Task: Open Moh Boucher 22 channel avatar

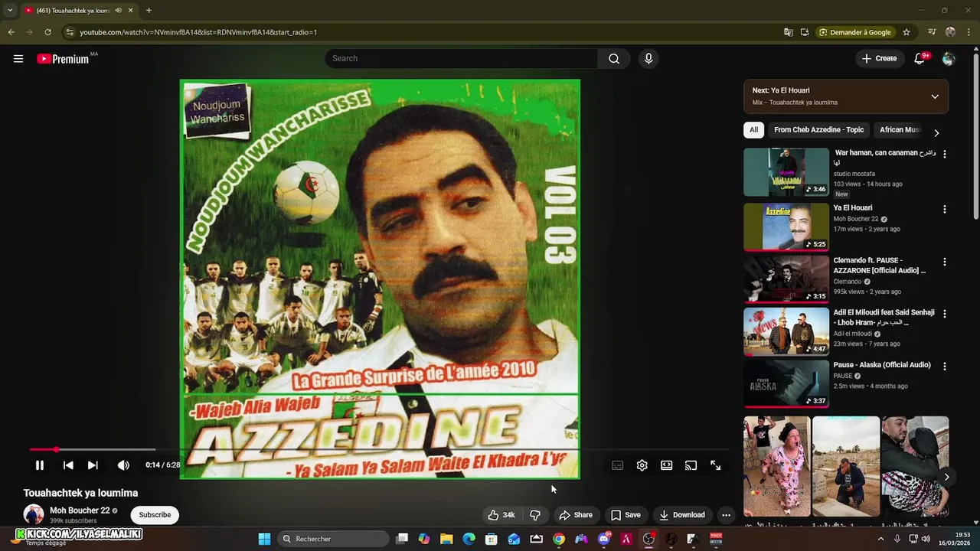Action: [34, 514]
